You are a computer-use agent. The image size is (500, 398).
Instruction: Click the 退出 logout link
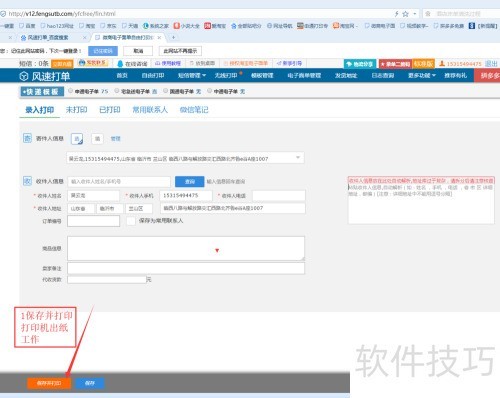pos(491,64)
